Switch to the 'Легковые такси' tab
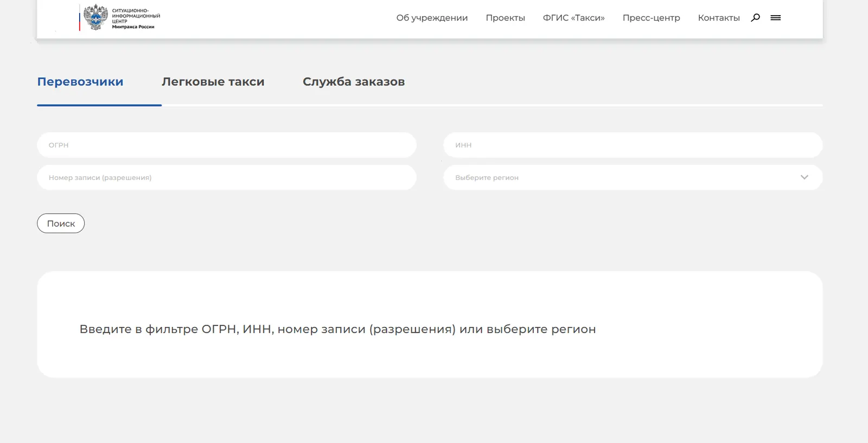The image size is (868, 443). click(x=213, y=82)
